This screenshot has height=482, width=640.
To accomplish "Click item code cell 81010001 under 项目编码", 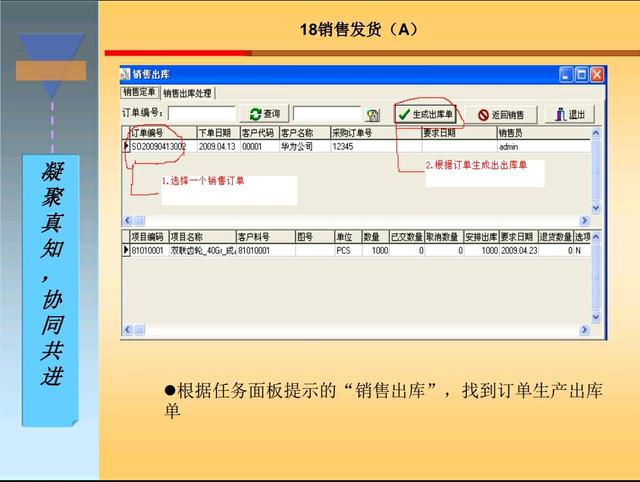I will pos(147,251).
